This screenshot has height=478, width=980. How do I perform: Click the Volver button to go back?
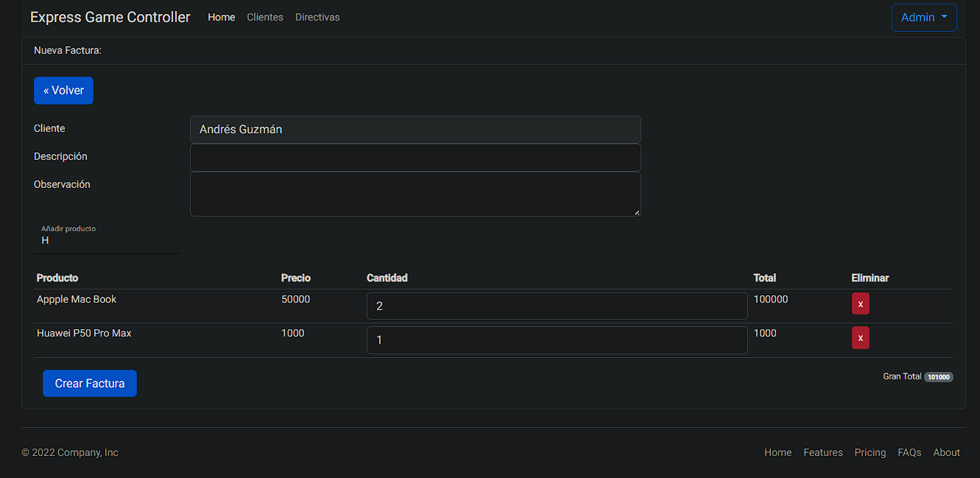click(63, 90)
